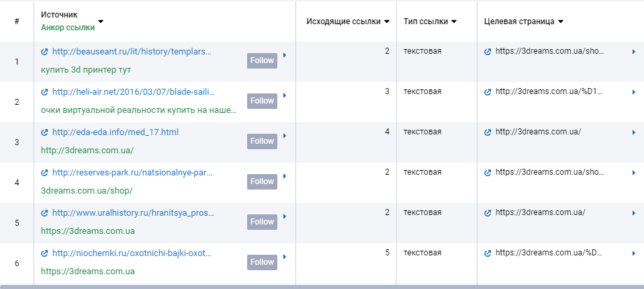This screenshot has width=644, height=289.
Task: Click Follow badge in row 2
Action: (x=262, y=101)
